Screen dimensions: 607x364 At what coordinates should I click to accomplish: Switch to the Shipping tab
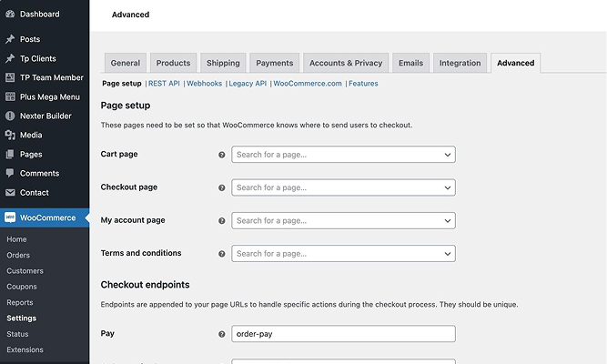pyautogui.click(x=223, y=63)
